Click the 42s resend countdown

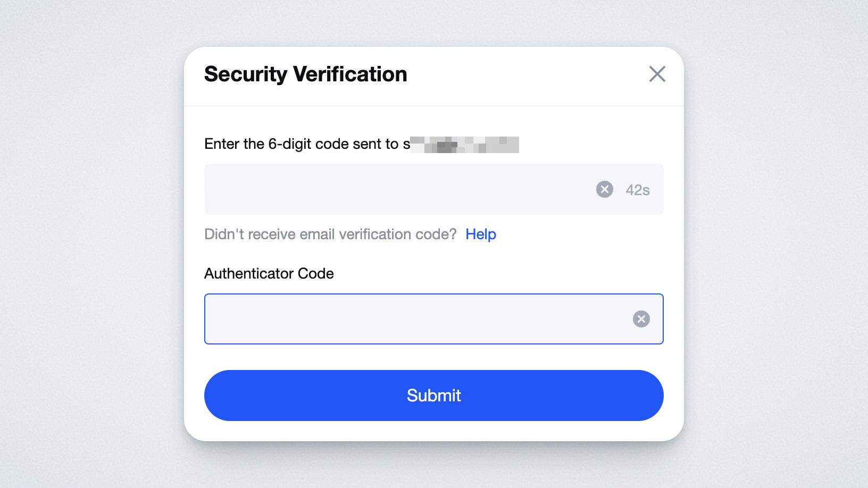[638, 190]
